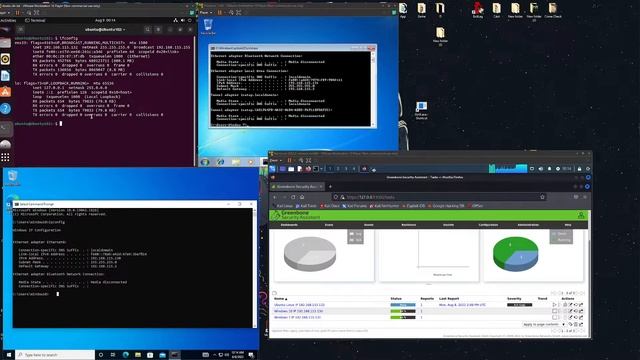
Task: Open Ubuntu terminal hamburger menu
Action: pyautogui.click(x=159, y=29)
